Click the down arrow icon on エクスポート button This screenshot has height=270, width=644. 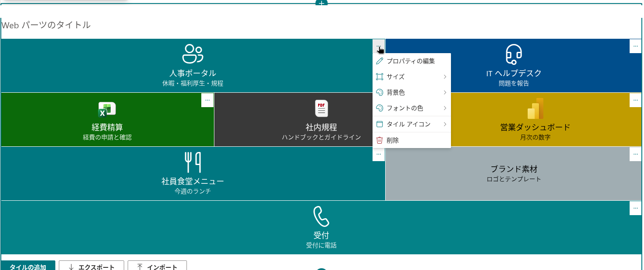(71, 267)
